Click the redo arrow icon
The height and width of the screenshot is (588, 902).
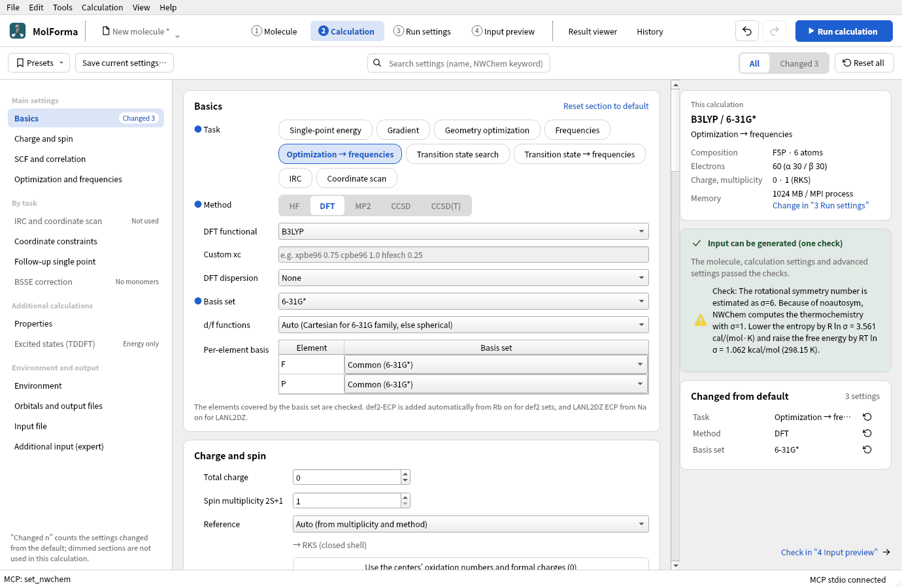775,31
